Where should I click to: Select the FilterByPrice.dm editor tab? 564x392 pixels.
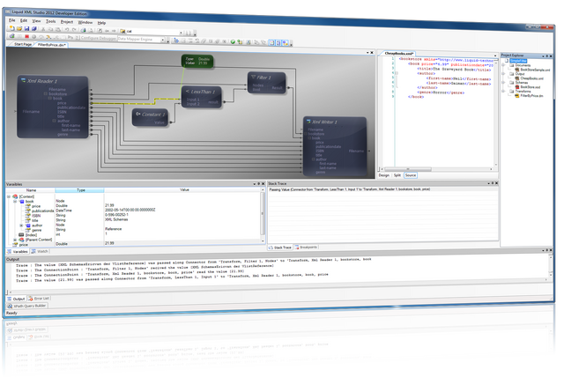[x=52, y=45]
